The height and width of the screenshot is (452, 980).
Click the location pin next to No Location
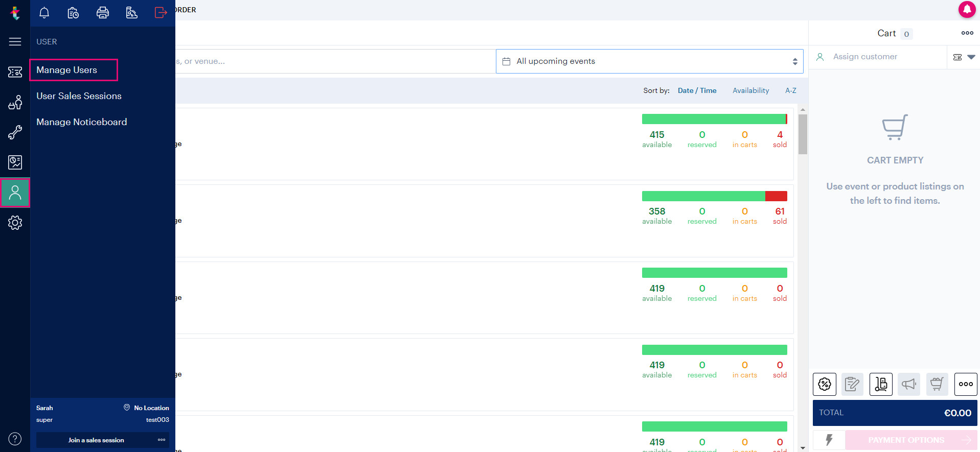pyautogui.click(x=127, y=408)
